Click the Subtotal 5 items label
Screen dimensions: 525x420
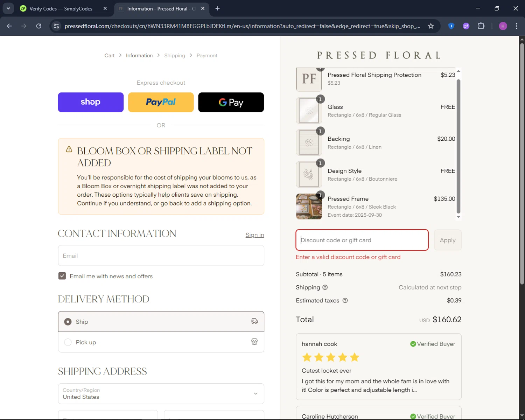pyautogui.click(x=319, y=274)
